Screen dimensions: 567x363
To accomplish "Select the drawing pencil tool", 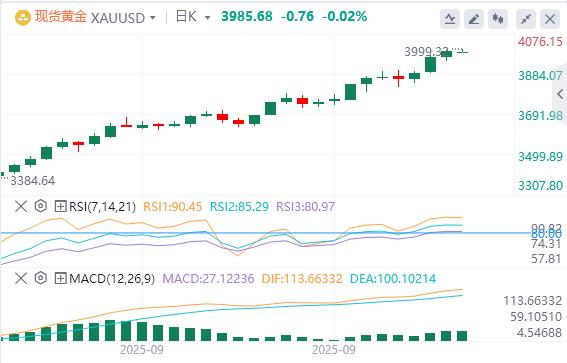I will coord(474,19).
